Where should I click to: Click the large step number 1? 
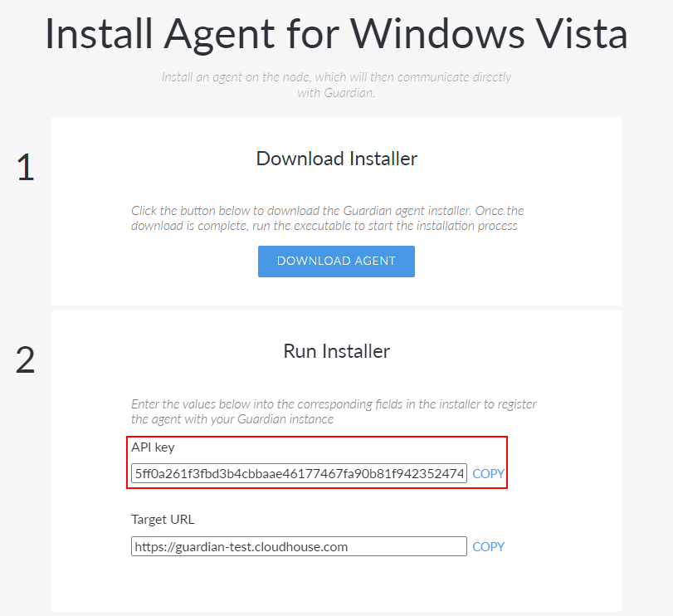tap(26, 168)
